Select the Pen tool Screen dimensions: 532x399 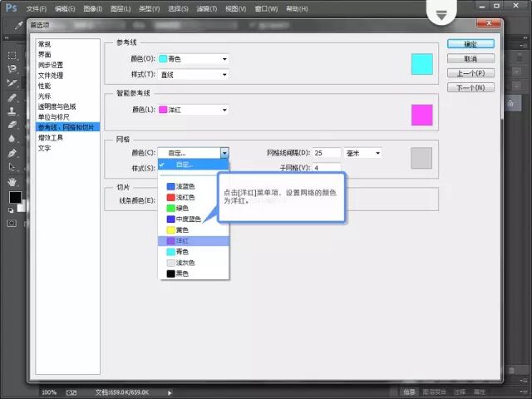point(12,153)
